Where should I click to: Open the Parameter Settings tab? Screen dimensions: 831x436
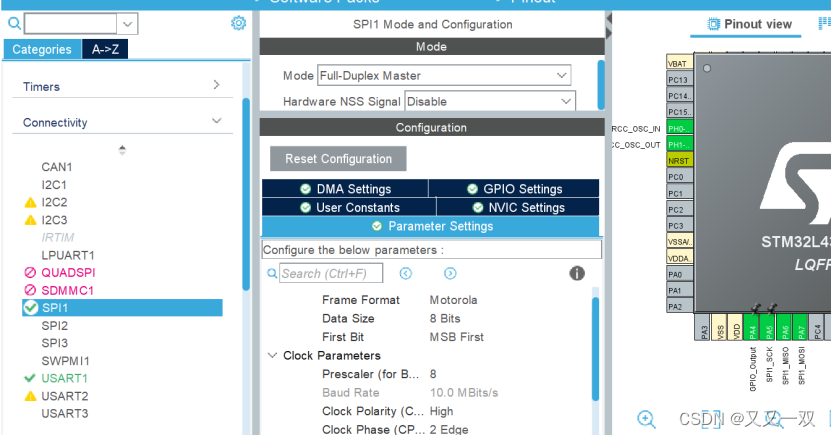[430, 226]
